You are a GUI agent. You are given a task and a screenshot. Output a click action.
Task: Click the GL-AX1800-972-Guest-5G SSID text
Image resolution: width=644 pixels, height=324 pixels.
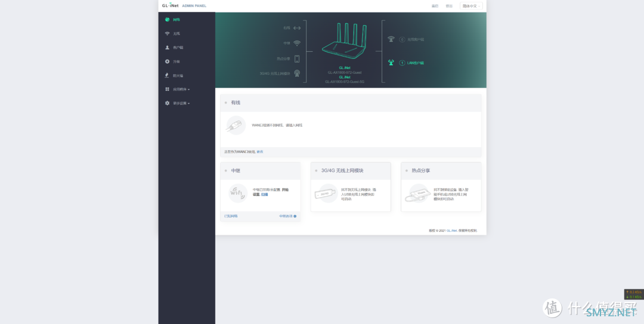click(x=345, y=82)
